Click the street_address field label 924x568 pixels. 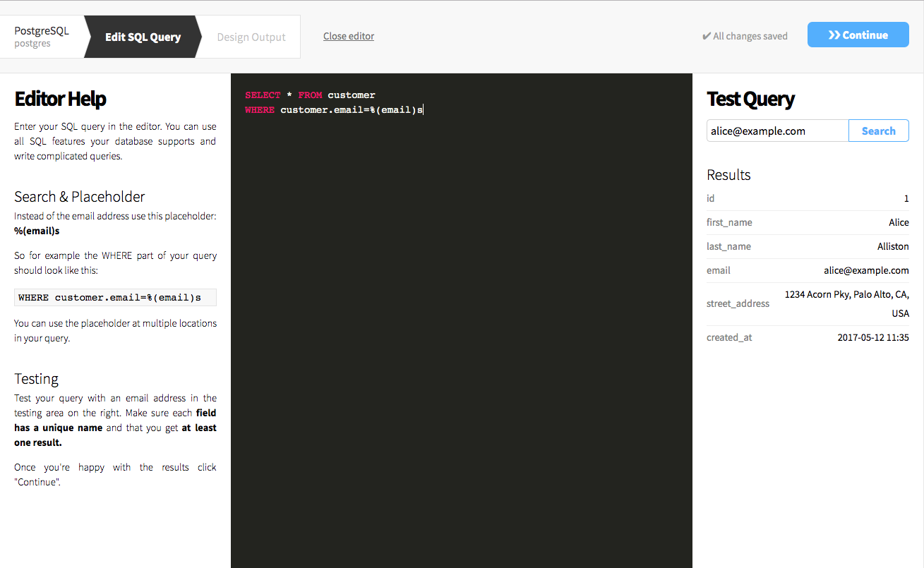click(738, 303)
